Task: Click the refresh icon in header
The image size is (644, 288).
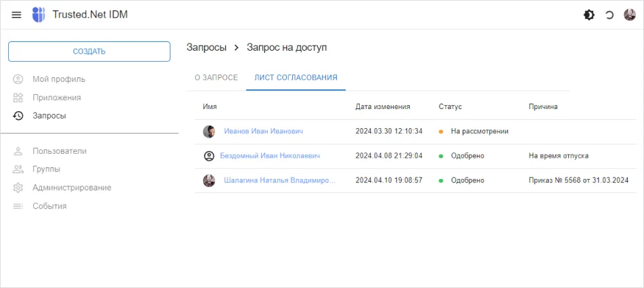Action: click(609, 15)
